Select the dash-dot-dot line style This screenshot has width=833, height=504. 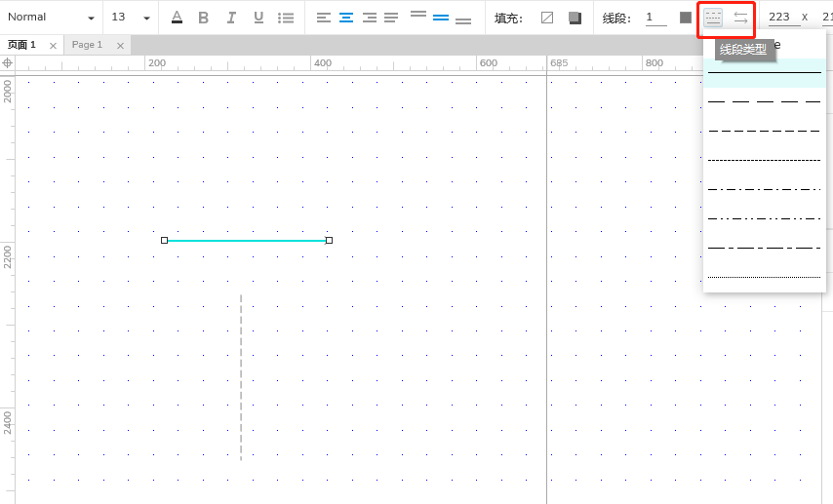pos(765,218)
